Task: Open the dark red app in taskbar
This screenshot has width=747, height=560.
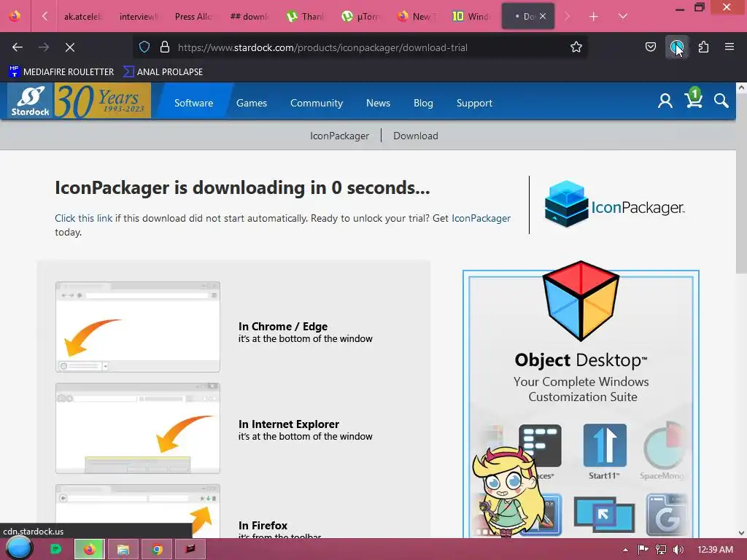Action: (x=190, y=550)
